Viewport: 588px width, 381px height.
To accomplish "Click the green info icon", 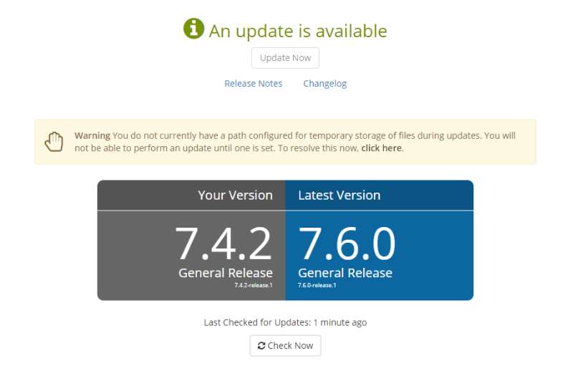I will (193, 29).
